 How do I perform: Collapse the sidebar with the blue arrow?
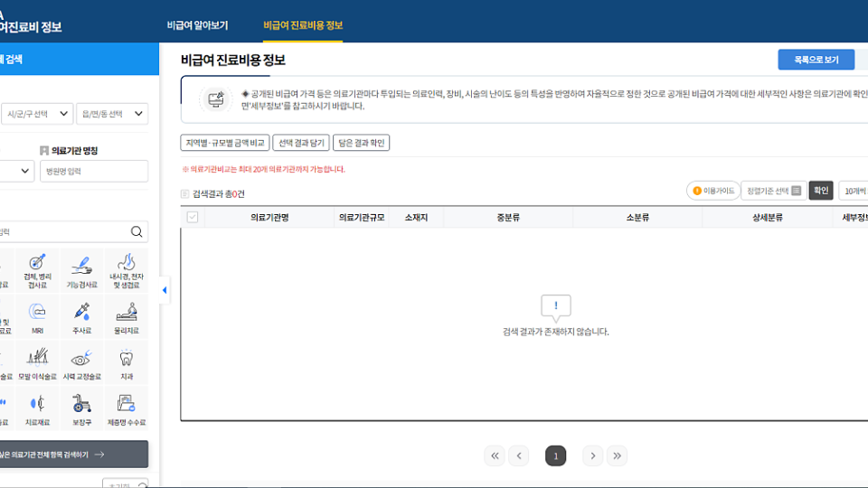click(x=165, y=290)
